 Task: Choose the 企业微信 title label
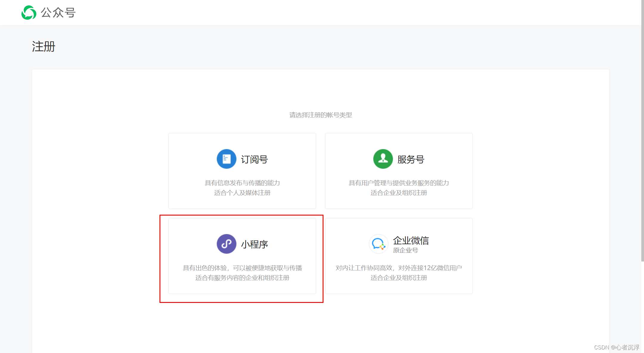411,240
